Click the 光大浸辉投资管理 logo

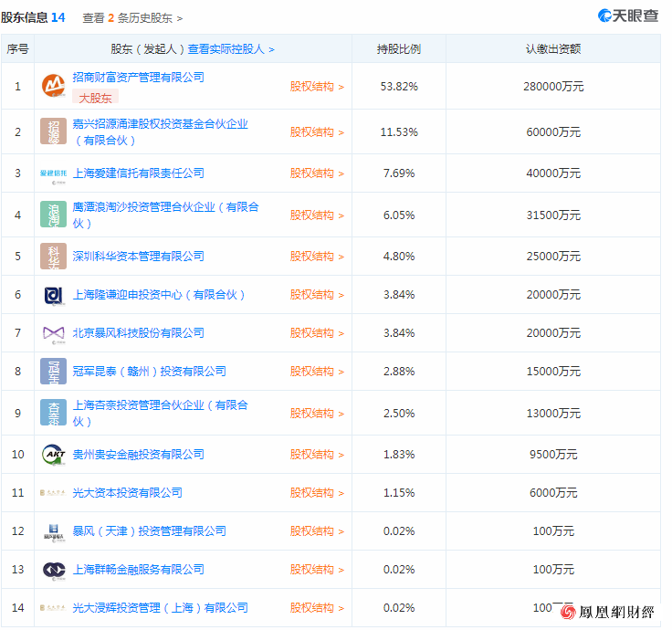[53, 608]
